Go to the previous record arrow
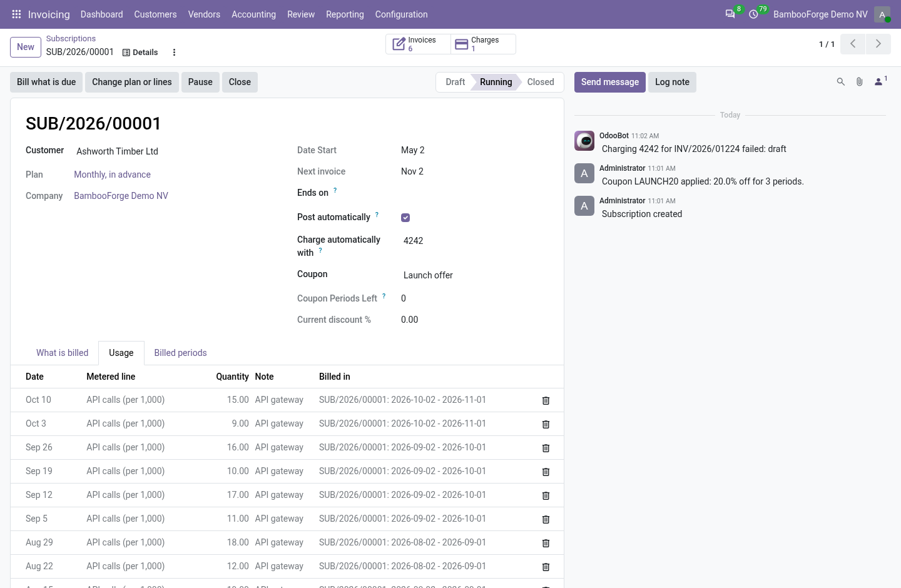The height and width of the screenshot is (588, 901). tap(853, 44)
